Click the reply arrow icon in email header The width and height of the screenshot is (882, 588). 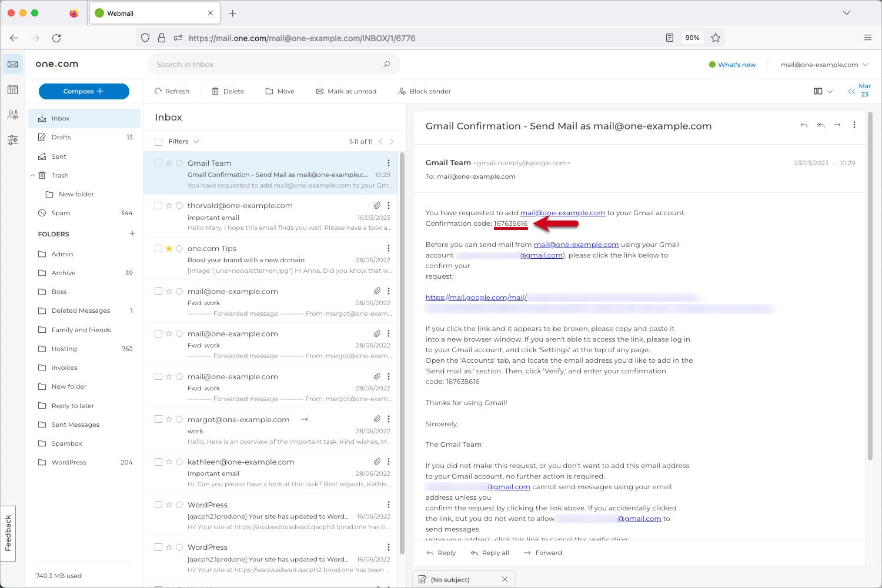[x=804, y=125]
